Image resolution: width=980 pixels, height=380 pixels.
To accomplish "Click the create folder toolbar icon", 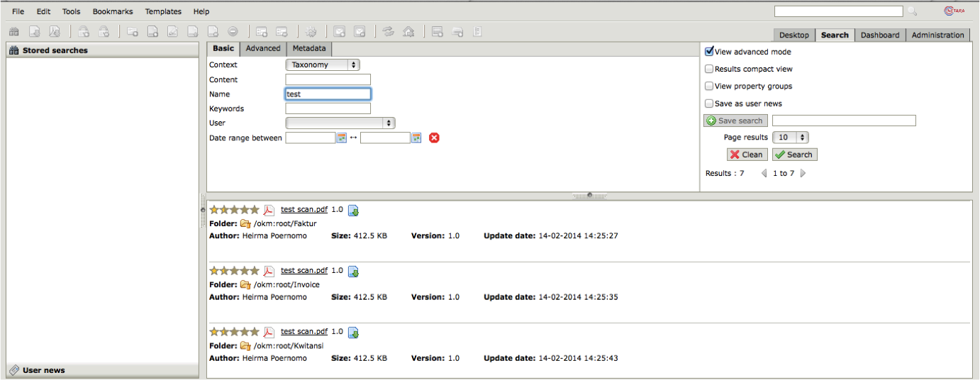I will [133, 32].
